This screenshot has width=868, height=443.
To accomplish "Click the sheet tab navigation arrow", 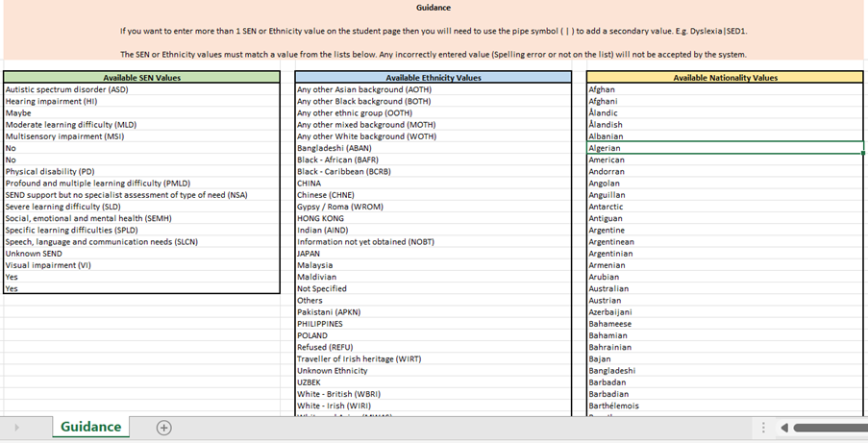I will pyautogui.click(x=16, y=428).
